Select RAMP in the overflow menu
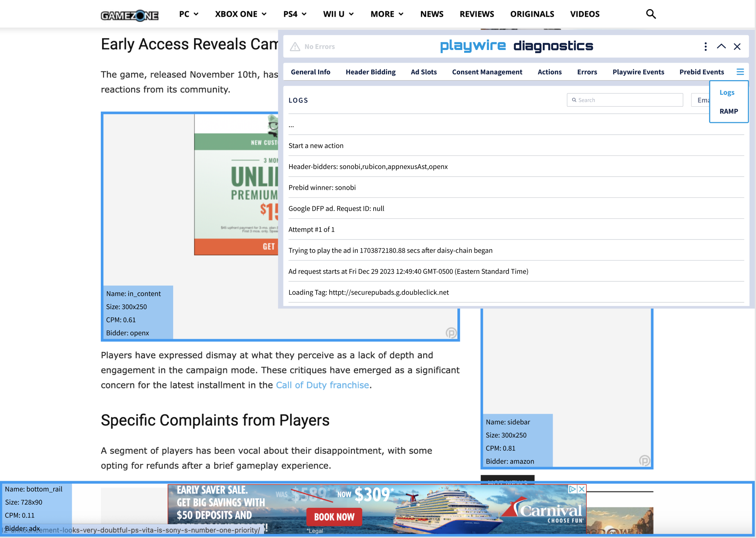Screen dimensions: 756x538 (x=729, y=111)
